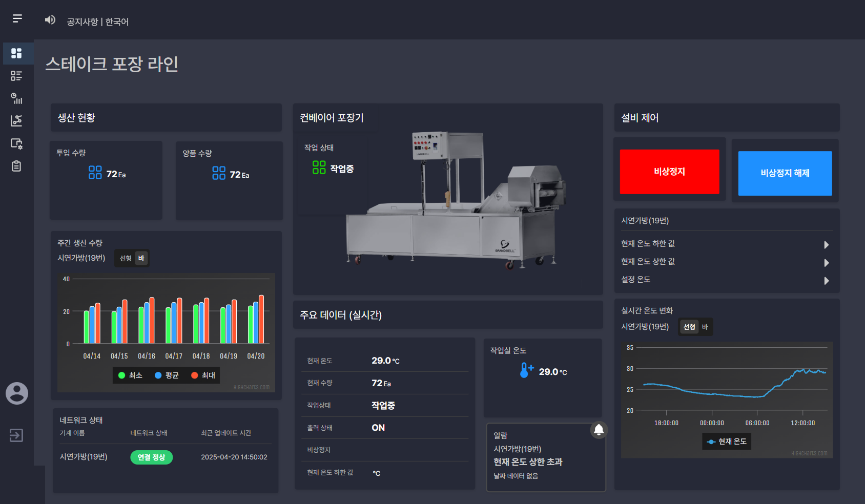Switch language via 한국어 link
Image resolution: width=865 pixels, height=504 pixels.
(x=117, y=22)
